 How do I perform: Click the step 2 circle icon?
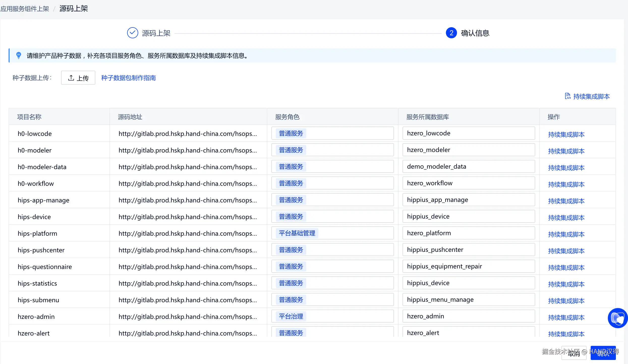pos(451,33)
